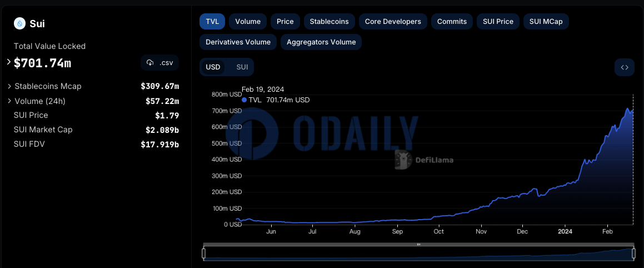Enable the Stablecoins chart option
644x268 pixels.
[x=330, y=21]
